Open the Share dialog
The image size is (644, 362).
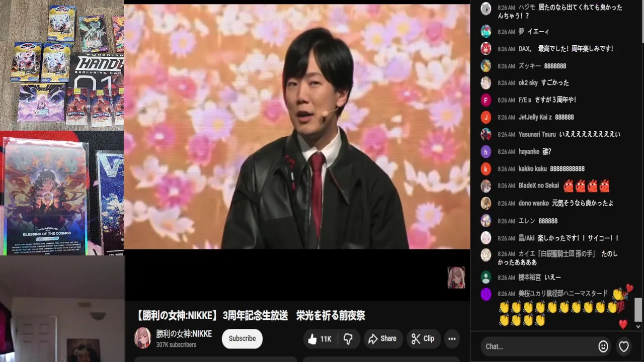(x=382, y=339)
